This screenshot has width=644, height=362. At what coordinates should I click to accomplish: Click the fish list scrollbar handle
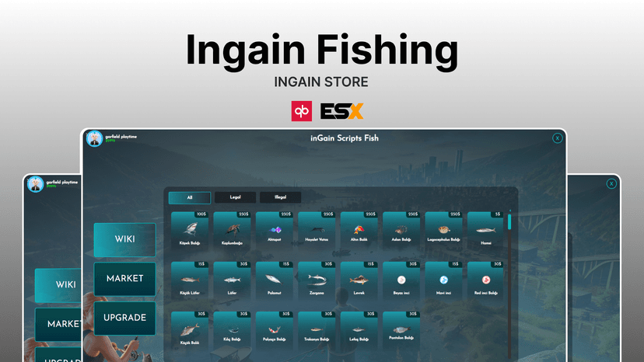509,222
